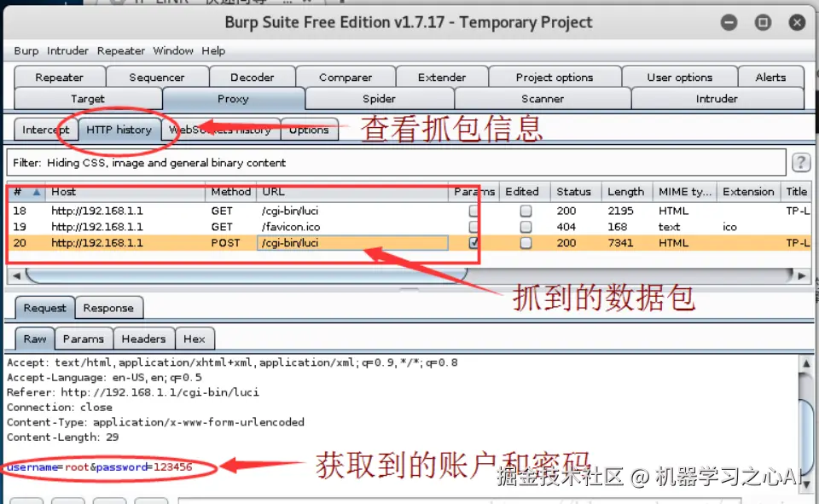Click the filter help question mark icon
The image size is (819, 504).
(801, 162)
